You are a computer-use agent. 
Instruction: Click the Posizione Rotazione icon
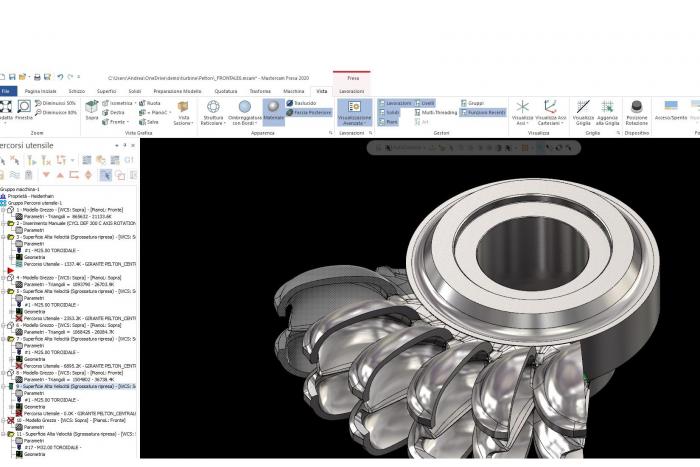pos(637,110)
